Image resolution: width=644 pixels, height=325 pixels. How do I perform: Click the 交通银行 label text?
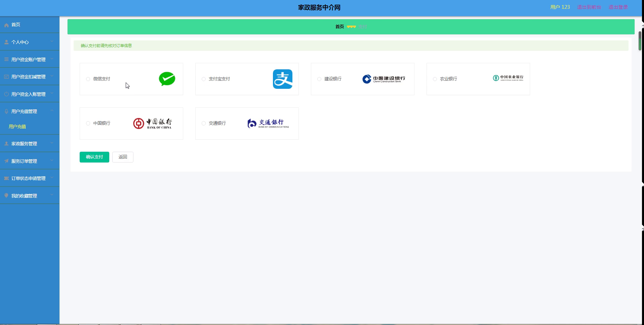coord(217,123)
